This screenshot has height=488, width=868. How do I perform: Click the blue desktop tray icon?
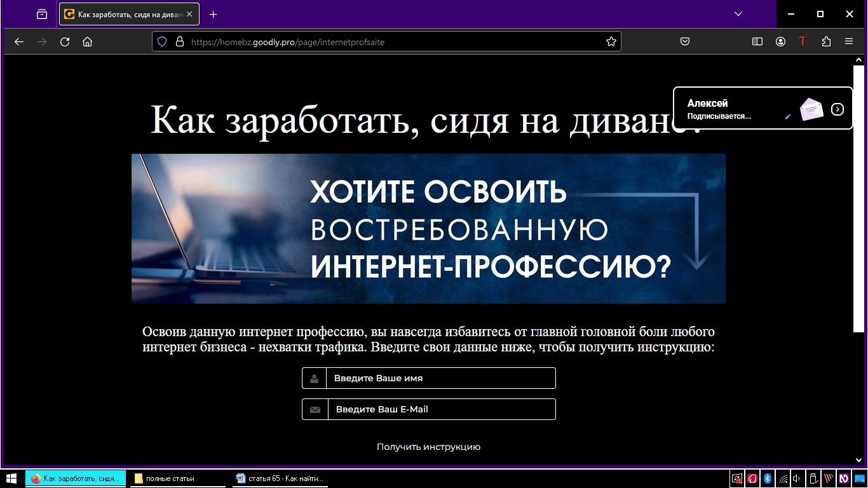point(858,478)
